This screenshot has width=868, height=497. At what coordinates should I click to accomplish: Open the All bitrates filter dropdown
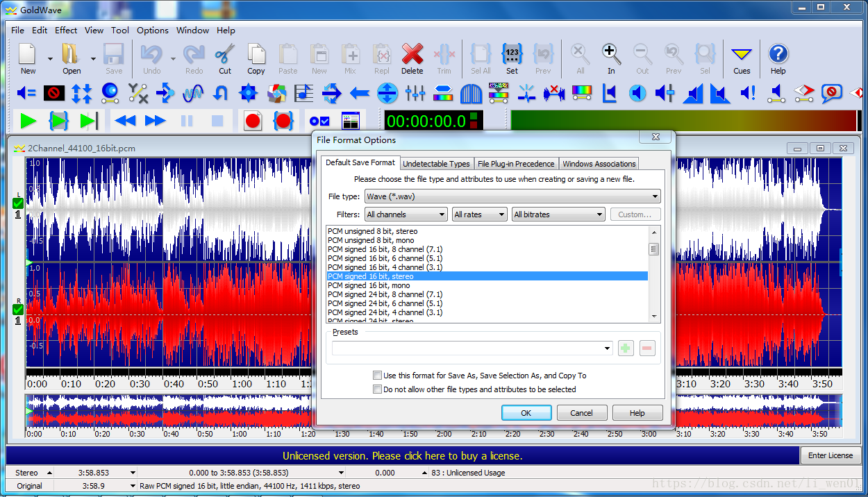click(558, 214)
